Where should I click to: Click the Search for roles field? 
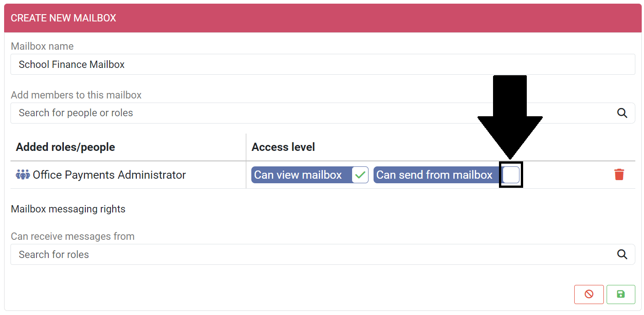pos(315,254)
